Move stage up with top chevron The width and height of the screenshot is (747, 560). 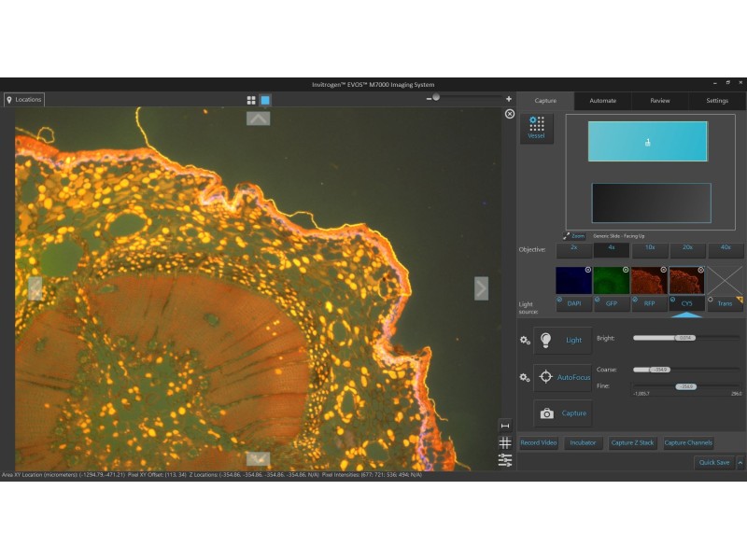click(258, 119)
